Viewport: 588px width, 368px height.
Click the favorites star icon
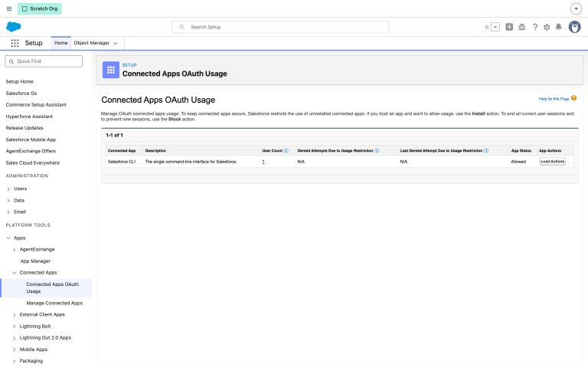pos(487,27)
